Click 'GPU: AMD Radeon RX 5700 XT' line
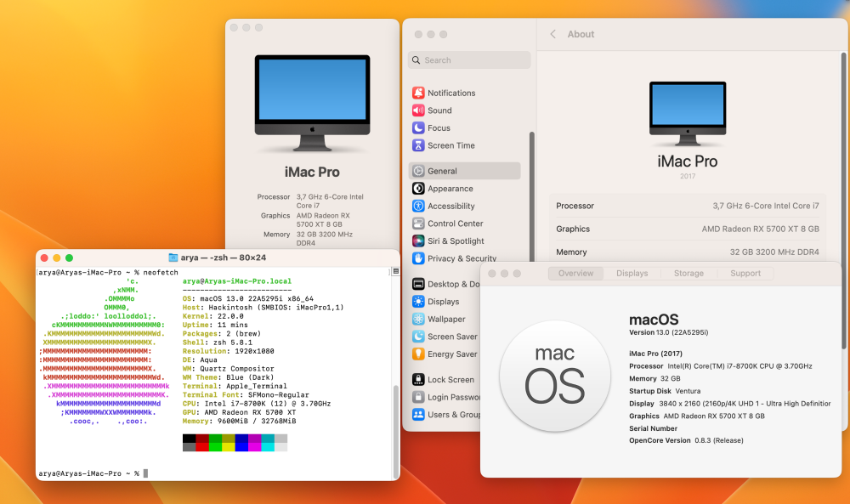The height and width of the screenshot is (504, 850). (239, 412)
